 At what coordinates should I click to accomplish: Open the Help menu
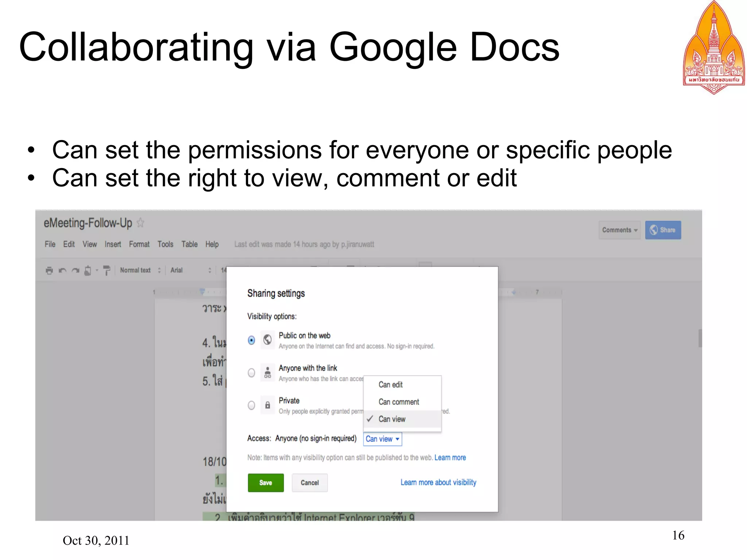(x=212, y=244)
